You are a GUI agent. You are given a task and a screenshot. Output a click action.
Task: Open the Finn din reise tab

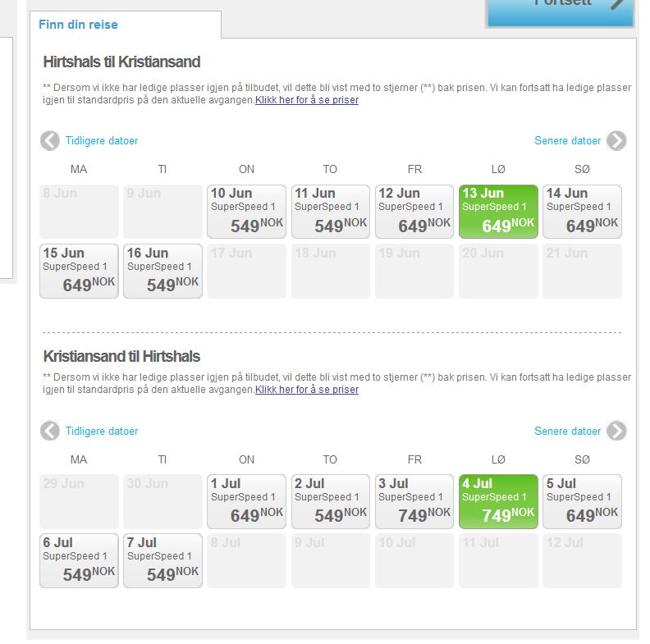click(79, 25)
